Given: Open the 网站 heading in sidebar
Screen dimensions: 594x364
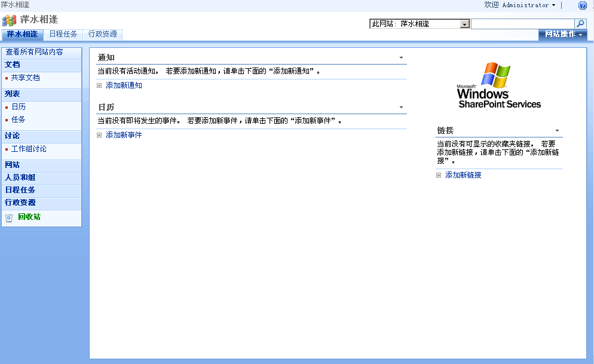Looking at the screenshot, I should pyautogui.click(x=12, y=165).
